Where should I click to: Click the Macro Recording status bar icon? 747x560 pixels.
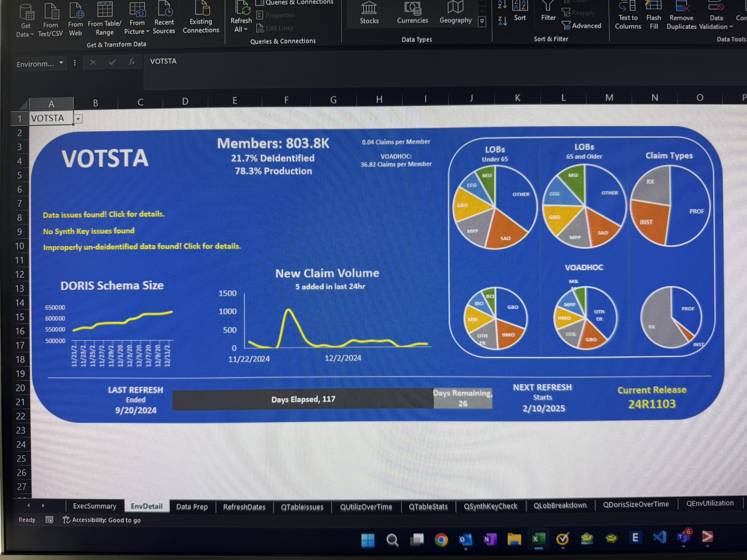tap(50, 520)
